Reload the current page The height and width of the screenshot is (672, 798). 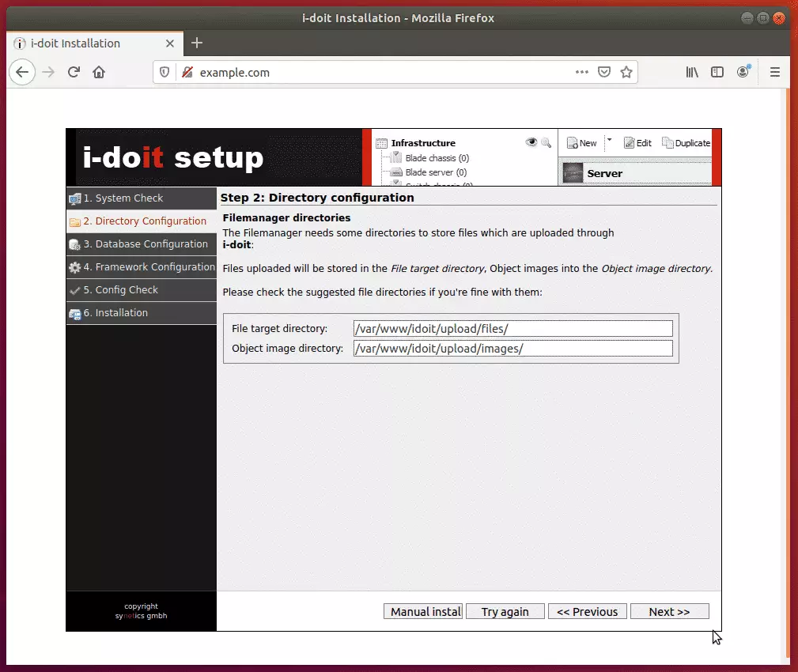(x=74, y=72)
